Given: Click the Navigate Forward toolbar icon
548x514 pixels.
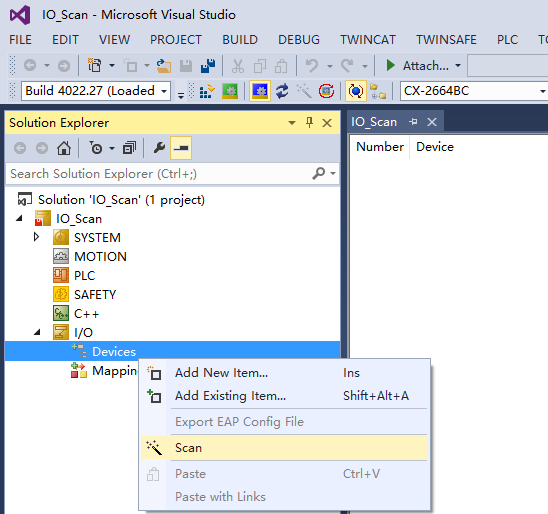Looking at the screenshot, I should (64, 65).
